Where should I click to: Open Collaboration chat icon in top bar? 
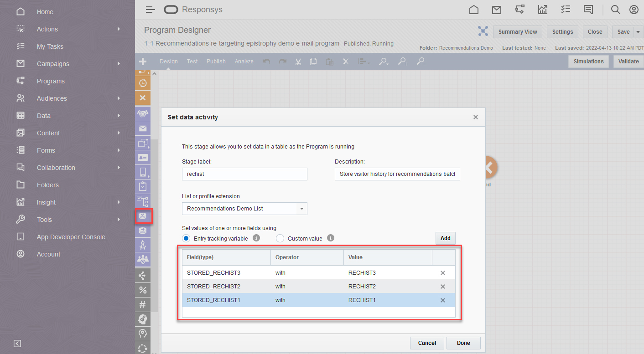click(588, 10)
